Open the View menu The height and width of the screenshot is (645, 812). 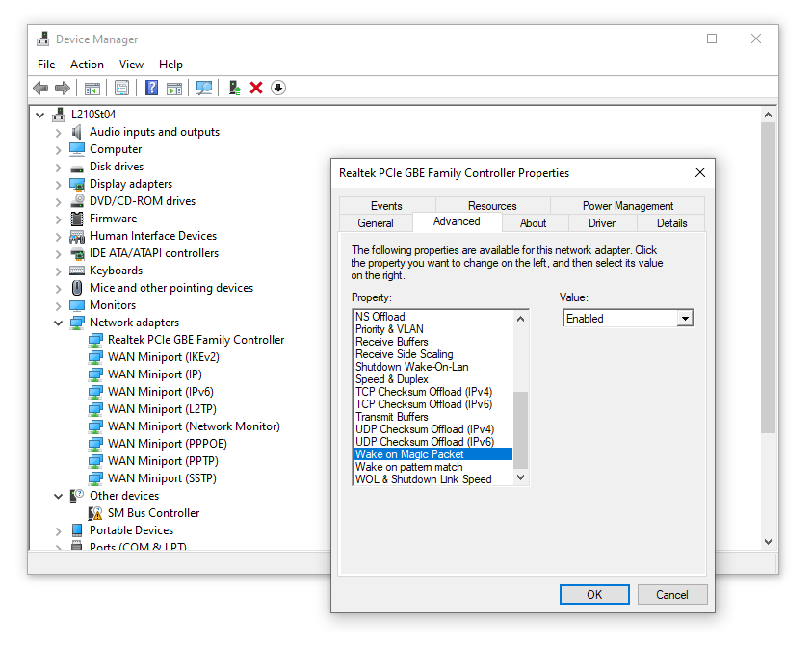pos(131,64)
